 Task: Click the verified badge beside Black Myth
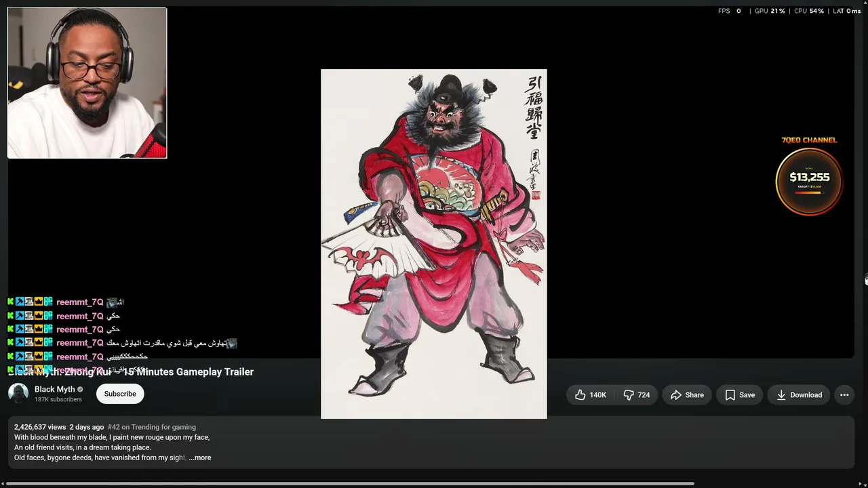[80, 390]
